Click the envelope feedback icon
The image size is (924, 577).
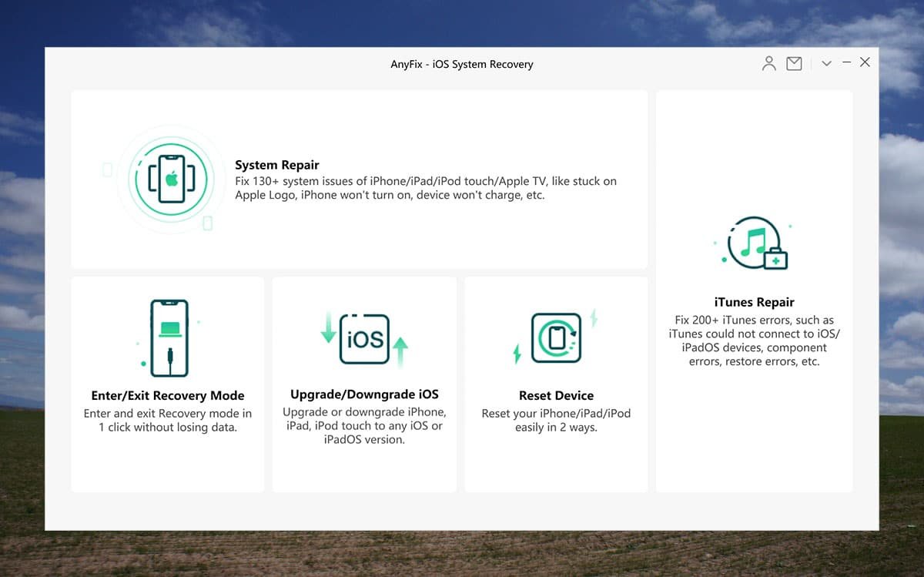pyautogui.click(x=794, y=64)
